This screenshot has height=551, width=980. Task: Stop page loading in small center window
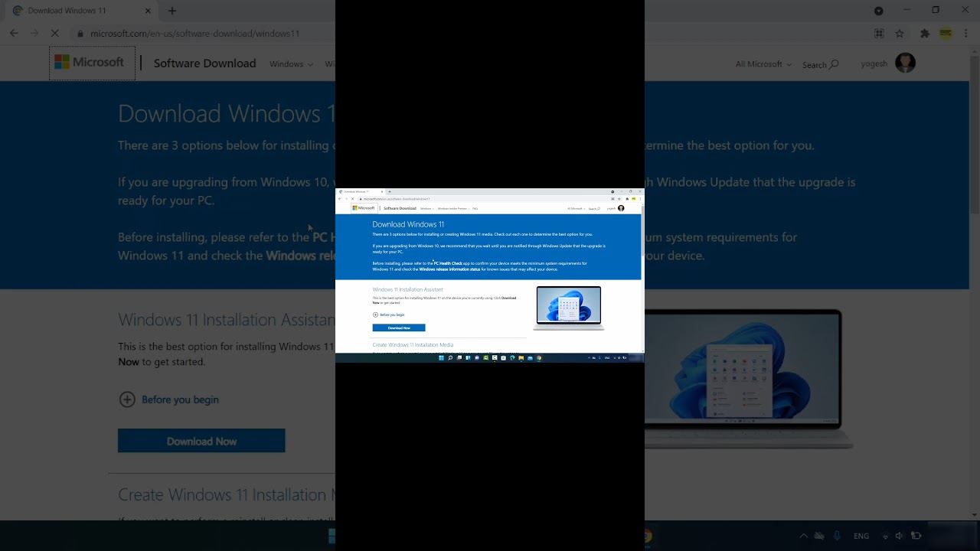coord(352,198)
